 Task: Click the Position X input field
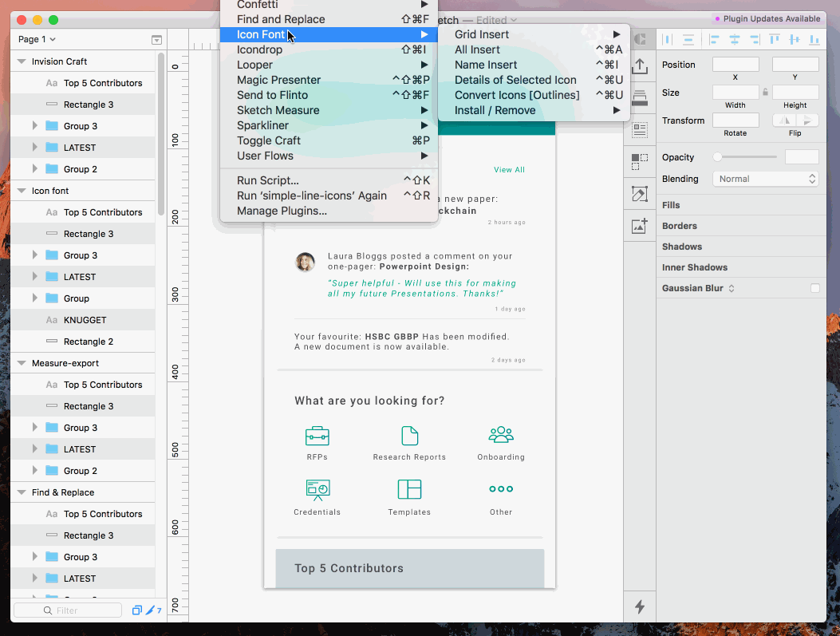735,65
